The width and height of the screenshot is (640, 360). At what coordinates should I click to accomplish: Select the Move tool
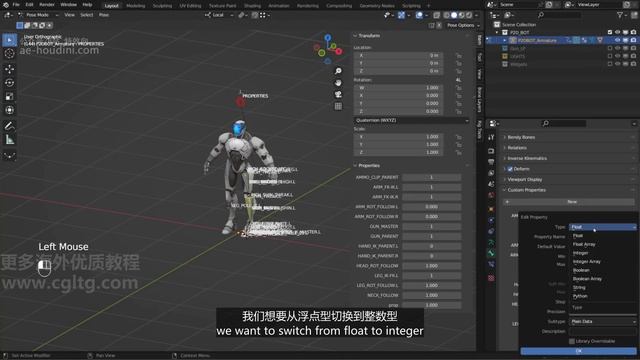click(x=9, y=69)
